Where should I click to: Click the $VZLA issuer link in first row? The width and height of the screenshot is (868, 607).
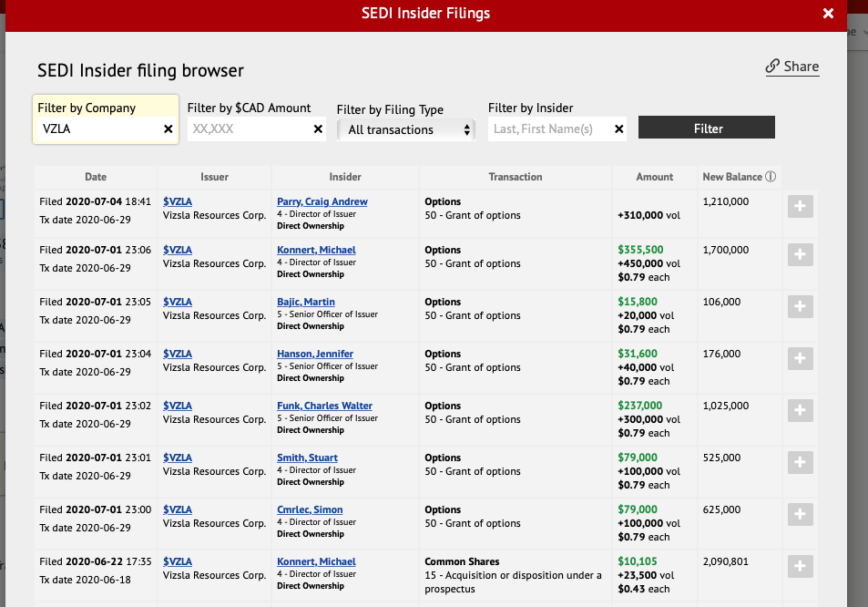178,201
